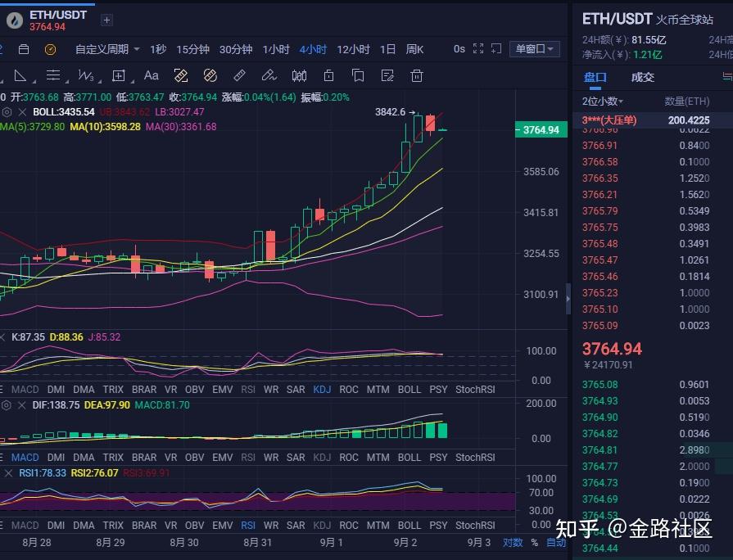Image resolution: width=733 pixels, height=560 pixels.
Task: Choose OBV in the first indicator row
Action: pos(194,390)
